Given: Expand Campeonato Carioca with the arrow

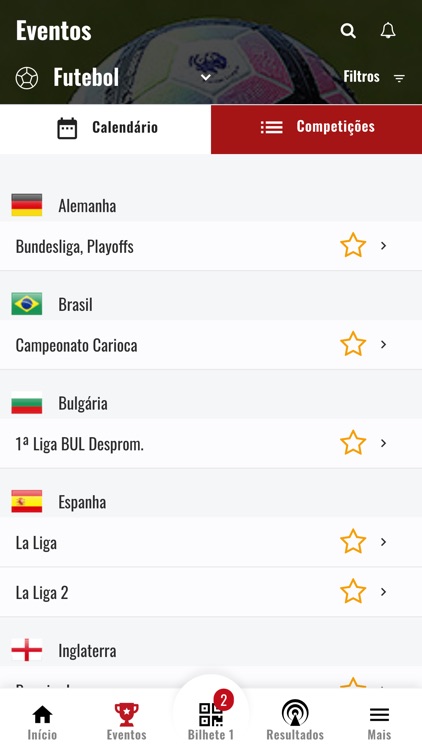Looking at the screenshot, I should [383, 344].
